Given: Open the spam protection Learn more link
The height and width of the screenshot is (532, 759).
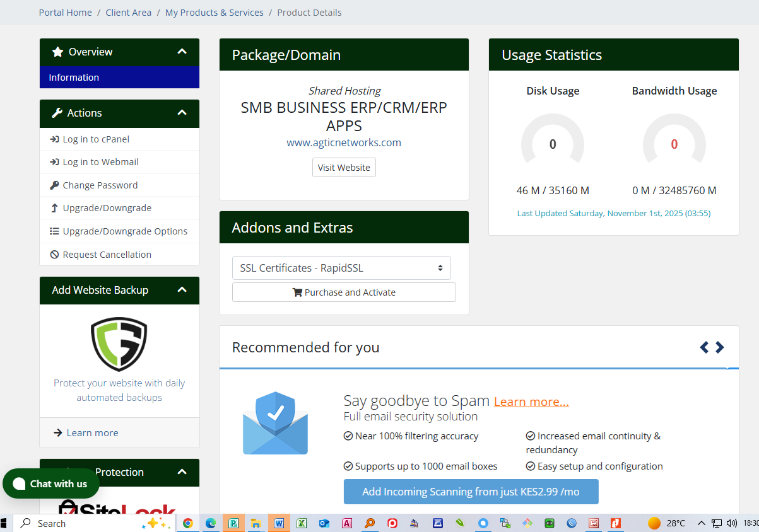Looking at the screenshot, I should tap(531, 401).
